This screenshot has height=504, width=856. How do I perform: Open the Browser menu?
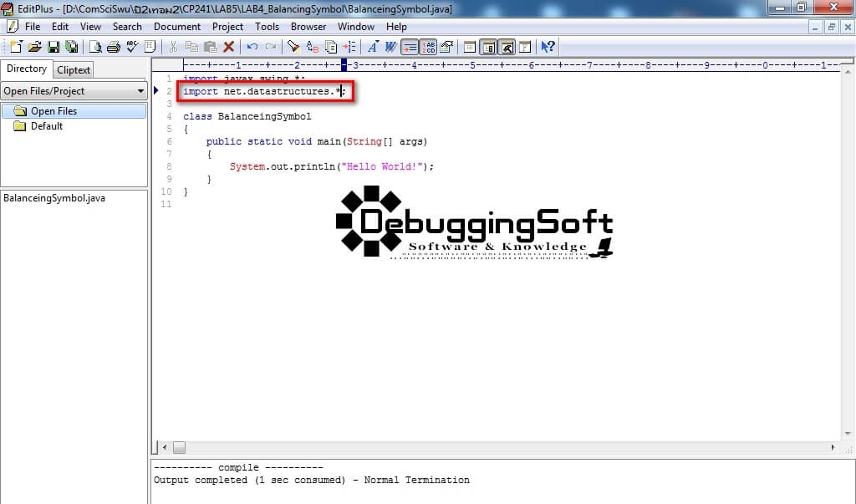[308, 27]
